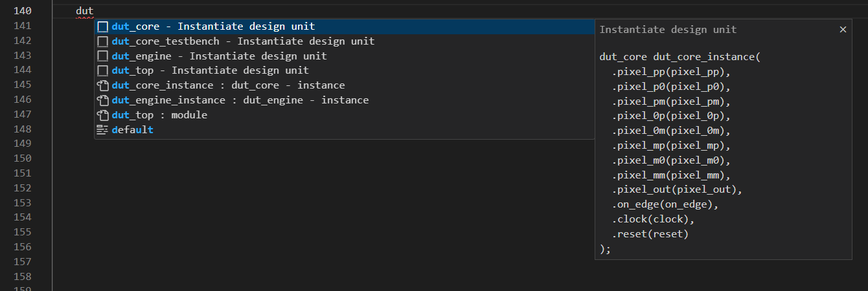Select the dut_top : module completion
This screenshot has height=291, width=868.
159,115
